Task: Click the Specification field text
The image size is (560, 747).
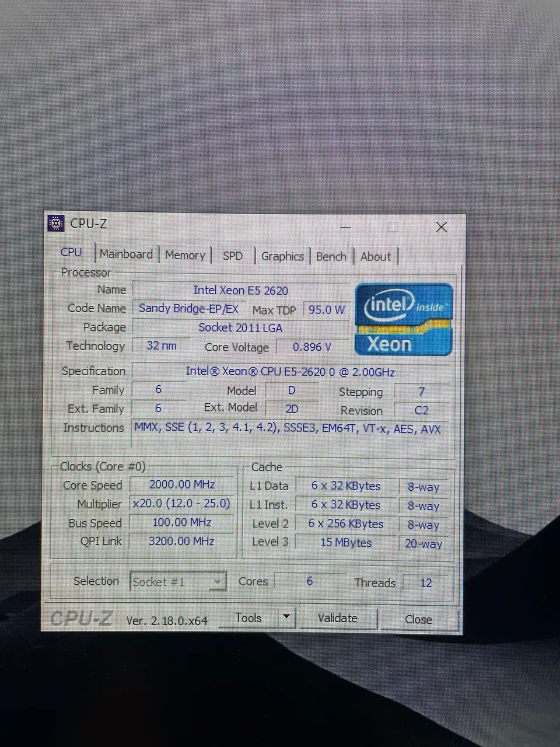Action: pyautogui.click(x=290, y=372)
